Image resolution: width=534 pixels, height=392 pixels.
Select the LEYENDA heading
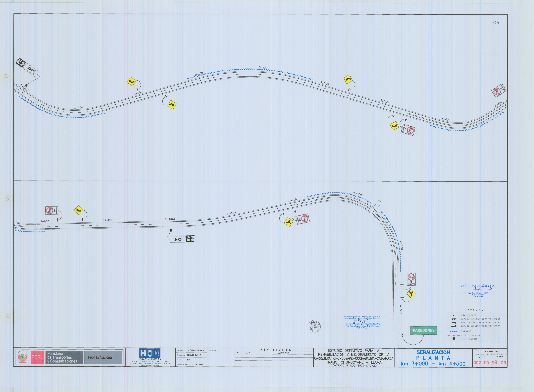(x=474, y=310)
